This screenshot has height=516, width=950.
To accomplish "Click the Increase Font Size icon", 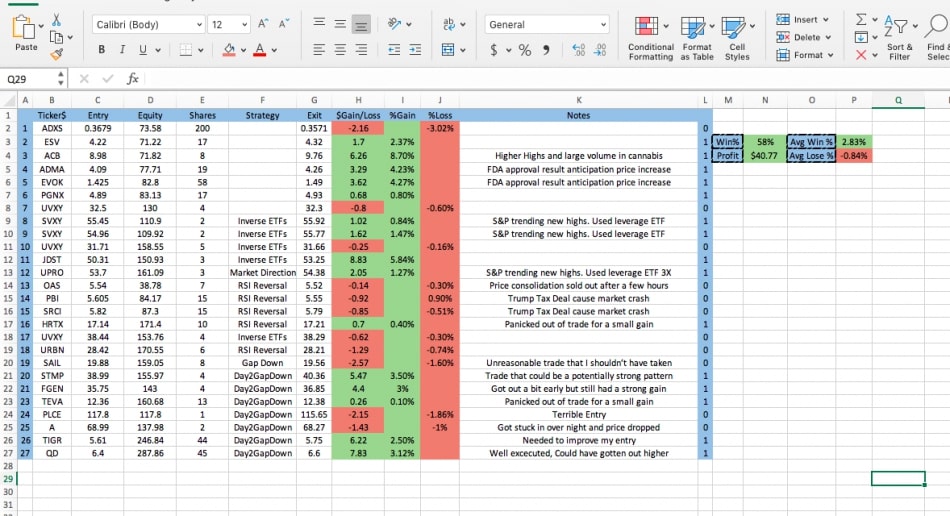I will tap(264, 24).
